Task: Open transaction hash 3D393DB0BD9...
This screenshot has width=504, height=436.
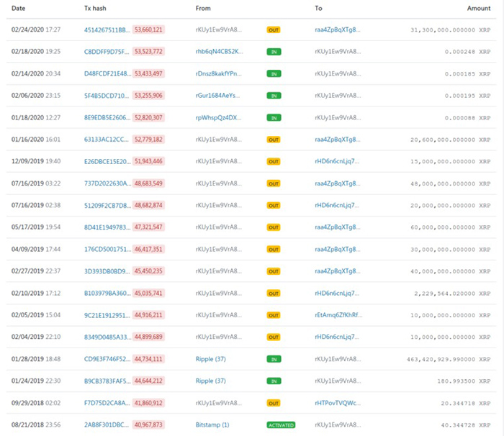Action: pos(107,271)
